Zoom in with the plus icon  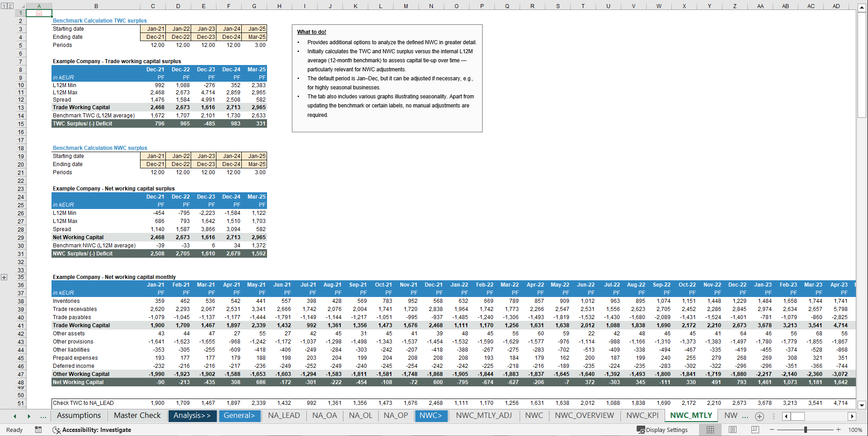click(839, 430)
